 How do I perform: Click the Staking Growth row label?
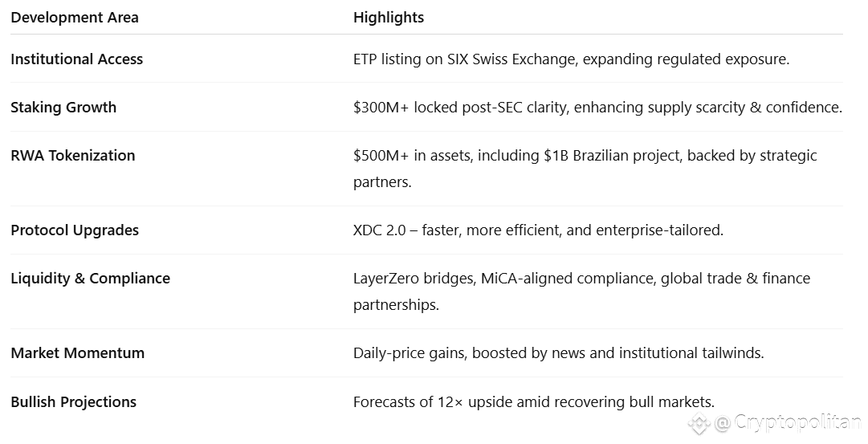point(63,108)
